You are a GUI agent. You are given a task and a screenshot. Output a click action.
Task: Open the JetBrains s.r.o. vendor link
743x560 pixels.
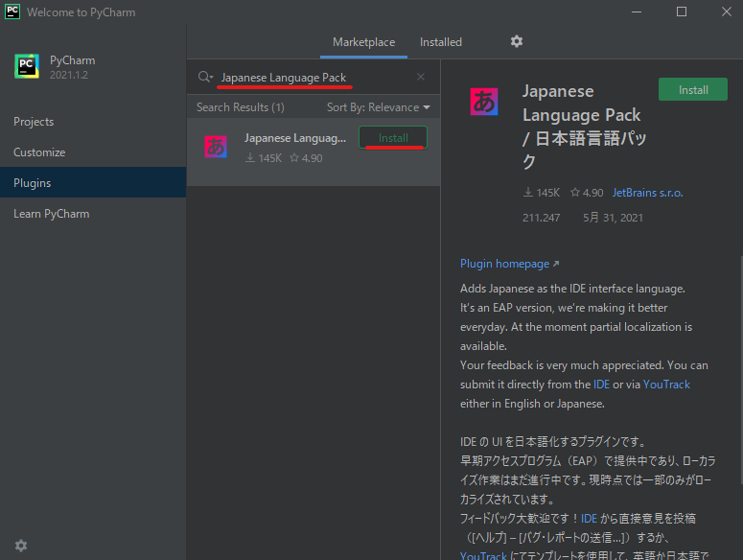(647, 193)
